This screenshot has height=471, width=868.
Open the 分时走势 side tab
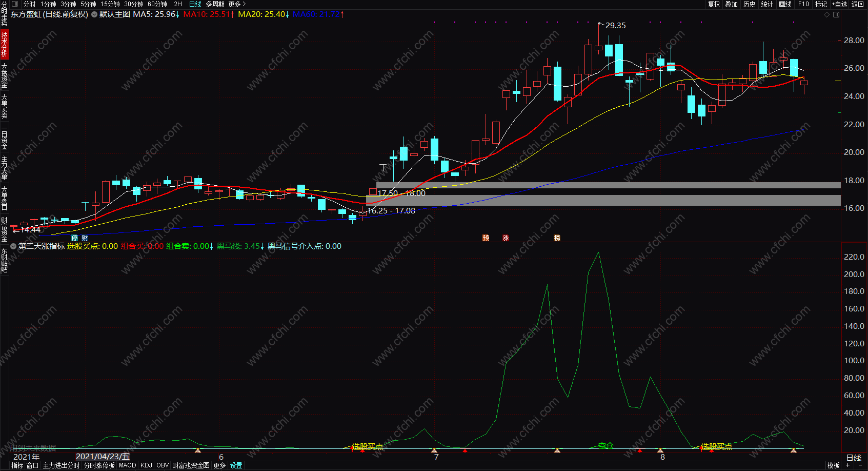pyautogui.click(x=4, y=14)
